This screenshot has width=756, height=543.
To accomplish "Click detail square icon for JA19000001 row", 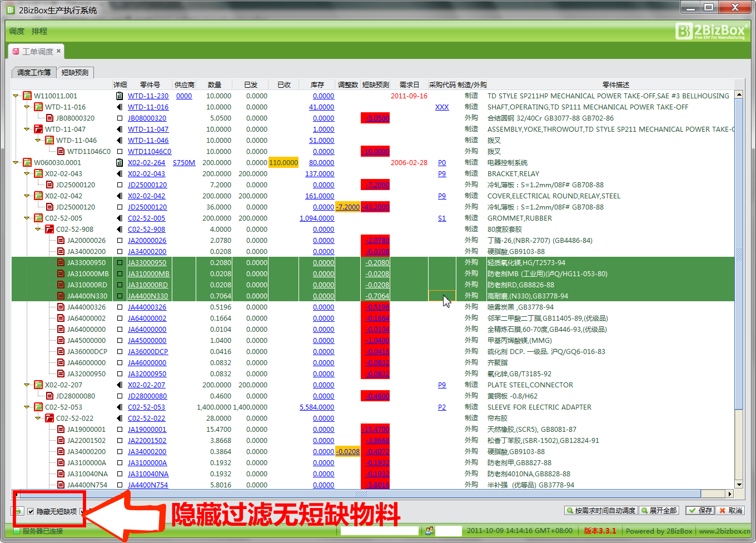I will 120,429.
